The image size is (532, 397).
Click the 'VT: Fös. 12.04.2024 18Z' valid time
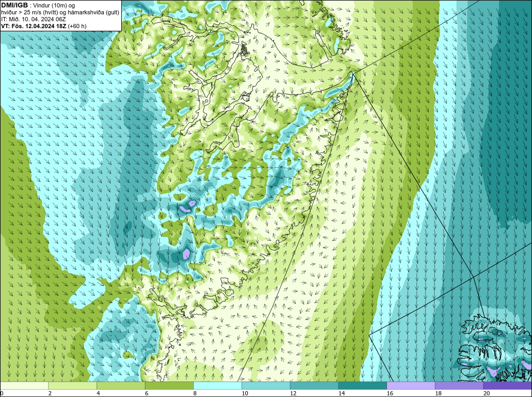click(34, 26)
